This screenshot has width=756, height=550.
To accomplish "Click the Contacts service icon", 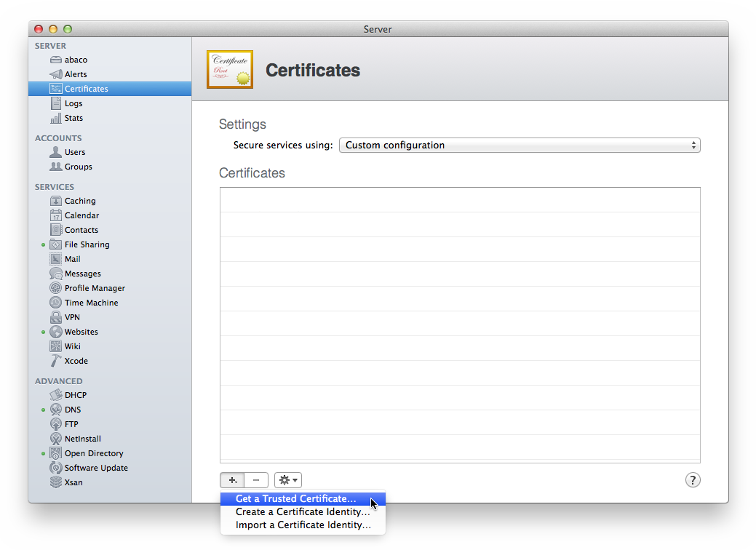I will coord(56,230).
